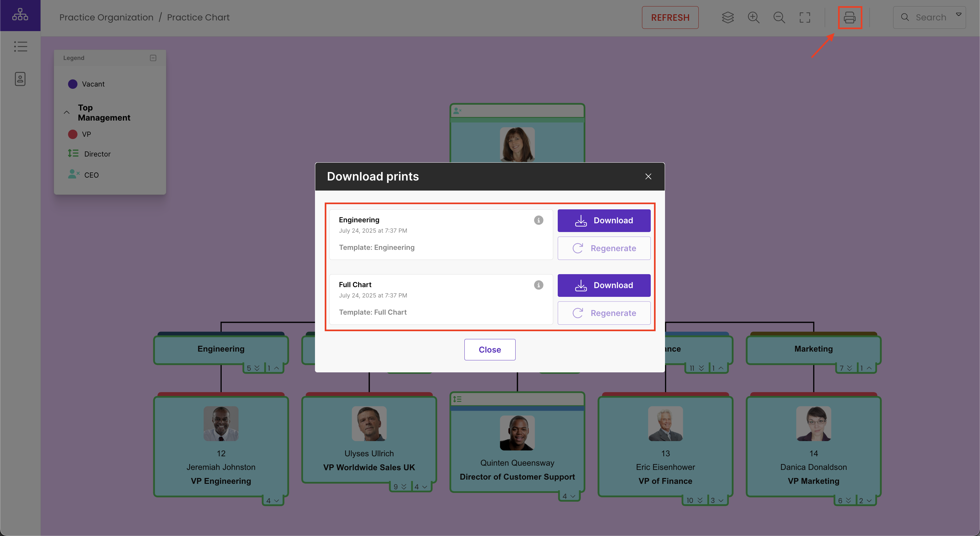Click the search magnifier icon
The image size is (980, 536).
905,17
